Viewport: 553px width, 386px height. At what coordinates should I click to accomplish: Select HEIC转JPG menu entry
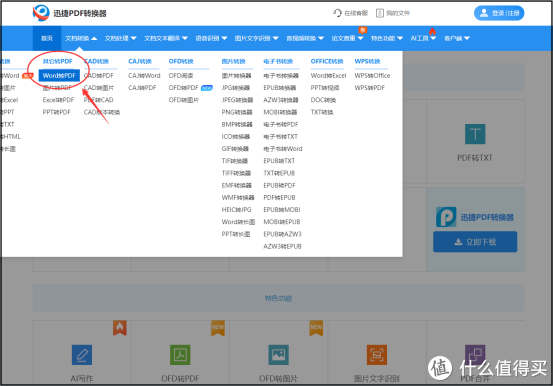click(x=236, y=210)
